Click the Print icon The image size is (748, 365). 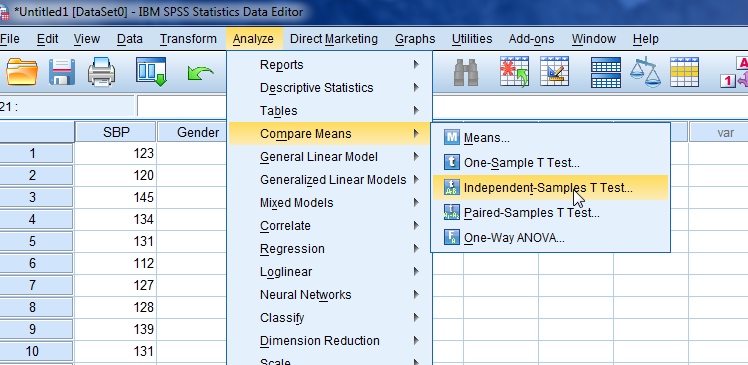tap(101, 72)
